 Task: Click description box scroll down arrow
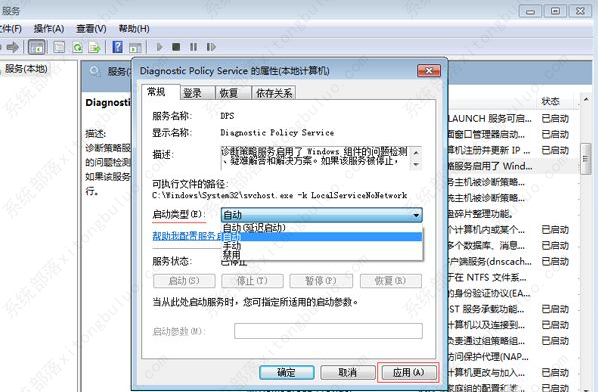tap(416, 164)
